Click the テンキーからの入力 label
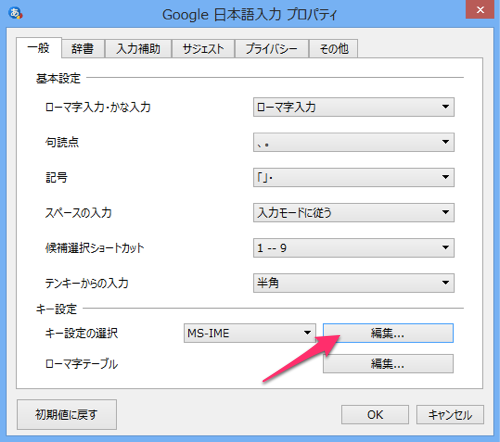This screenshot has height=442, width=500. click(x=87, y=283)
